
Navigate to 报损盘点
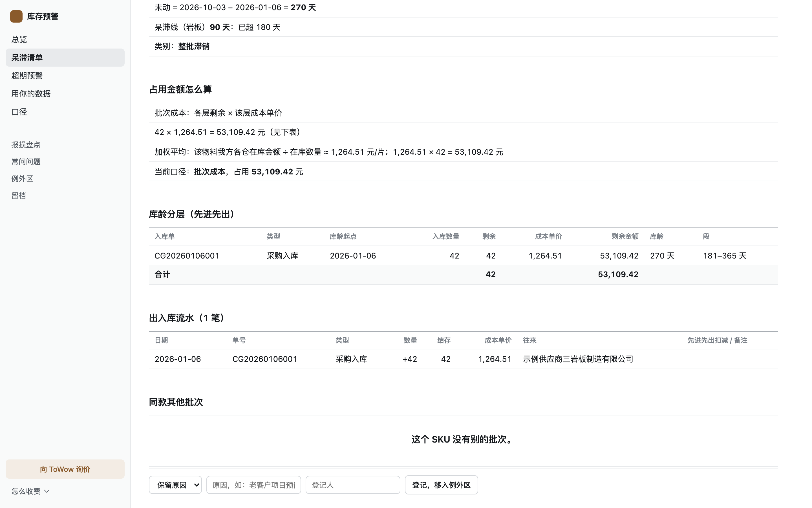[x=65, y=144]
